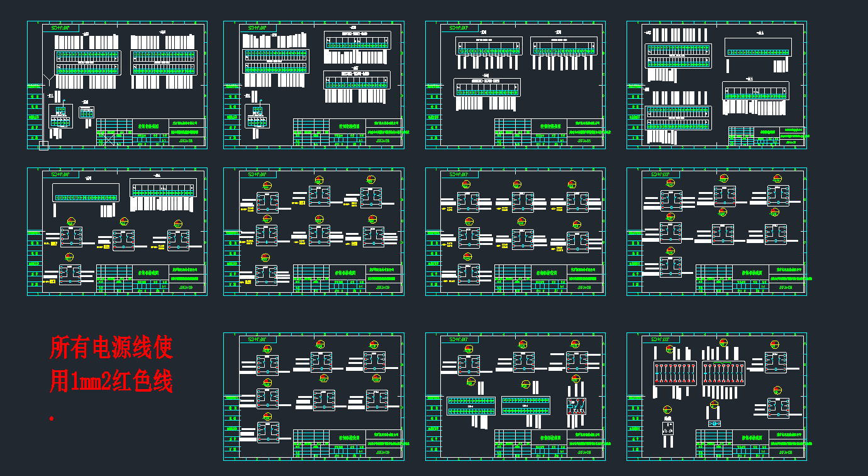The height and width of the screenshot is (476, 868).
Task: Click the left cyan terminal strip in the bottom-middle sheet
Action: tap(471, 405)
